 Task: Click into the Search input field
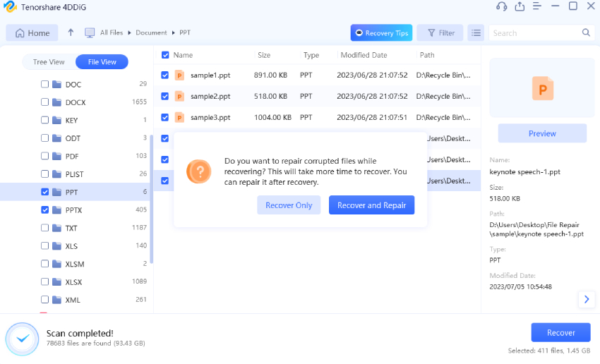click(x=534, y=32)
